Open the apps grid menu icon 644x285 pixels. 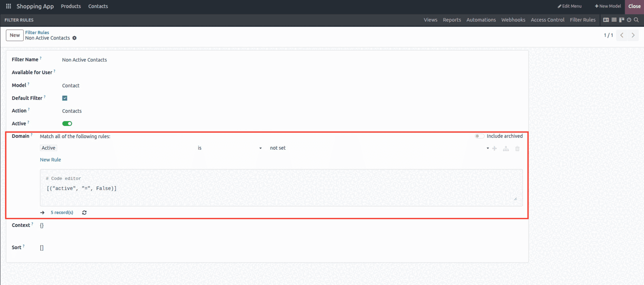(x=8, y=6)
